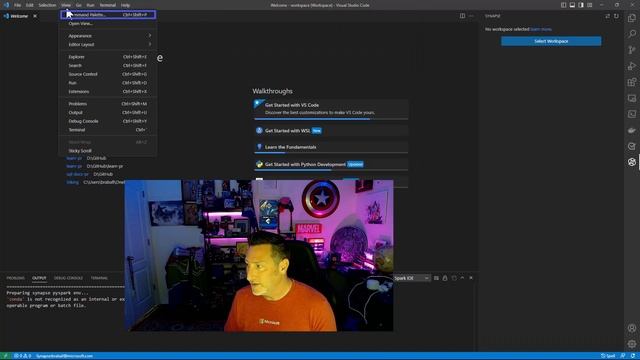This screenshot has height=360, width=640.
Task: Click the refresh icon in the Synapse panel header
Action: coord(616,16)
